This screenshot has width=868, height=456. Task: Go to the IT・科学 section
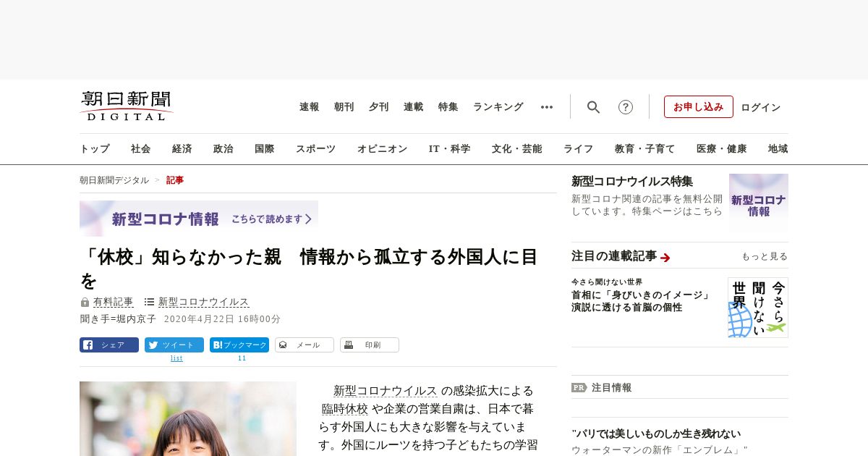450,149
